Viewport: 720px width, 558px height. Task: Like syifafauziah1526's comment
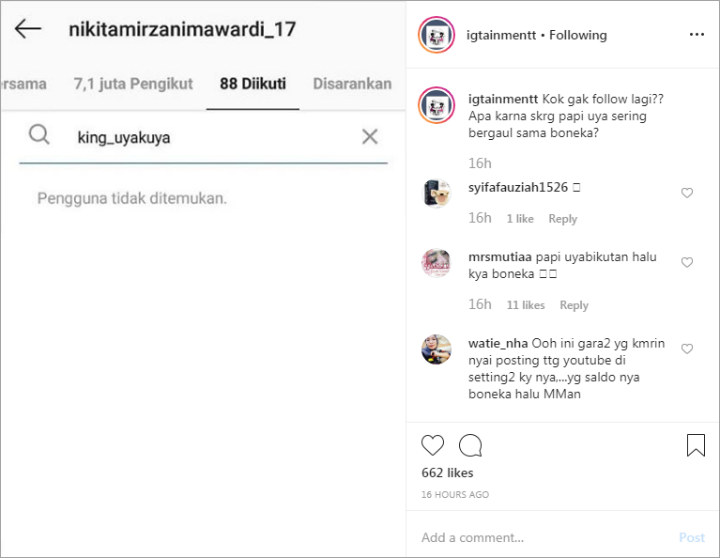[x=687, y=193]
